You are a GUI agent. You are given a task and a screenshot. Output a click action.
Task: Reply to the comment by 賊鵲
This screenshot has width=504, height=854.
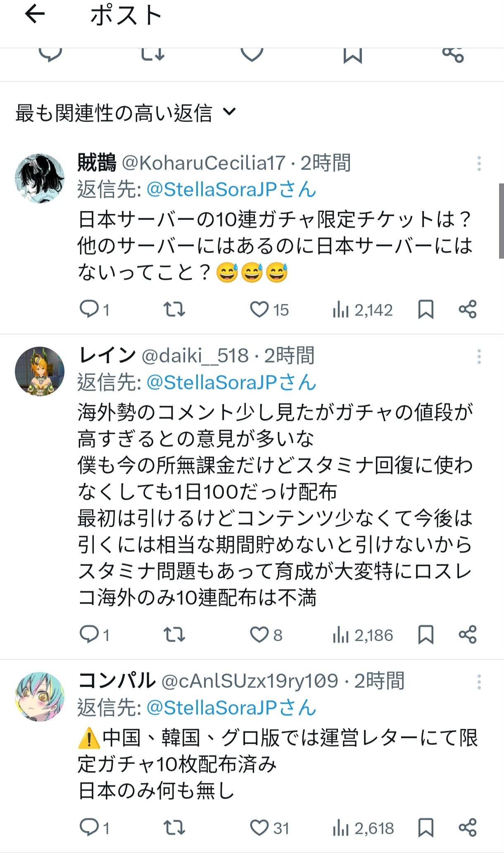coord(89,310)
